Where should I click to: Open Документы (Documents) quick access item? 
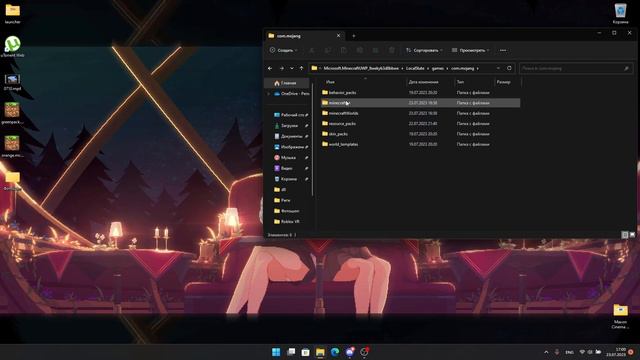[x=291, y=136]
